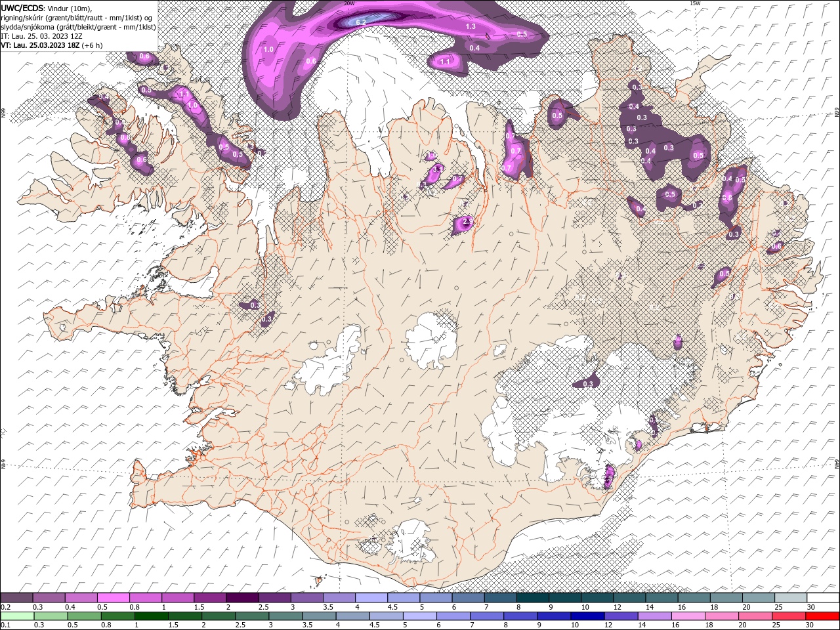
Task: Pick the snow scale swatch for 6–7 mm
Action: pos(467,598)
